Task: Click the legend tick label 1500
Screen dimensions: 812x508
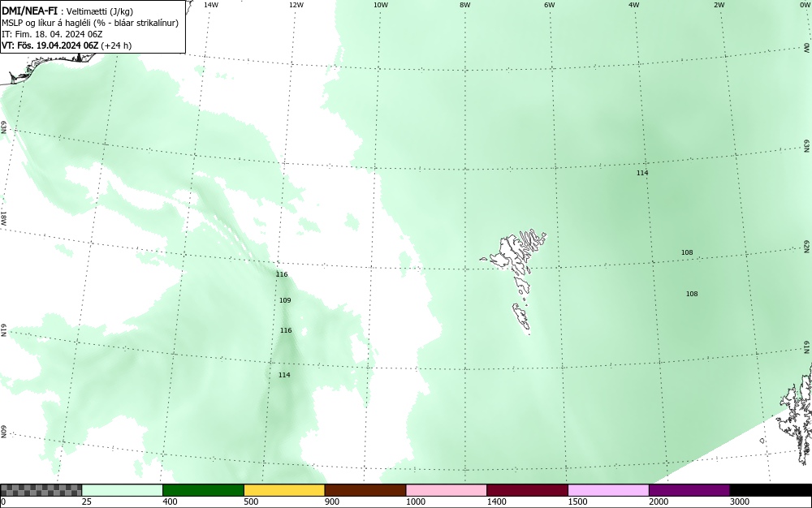Action: (577, 502)
